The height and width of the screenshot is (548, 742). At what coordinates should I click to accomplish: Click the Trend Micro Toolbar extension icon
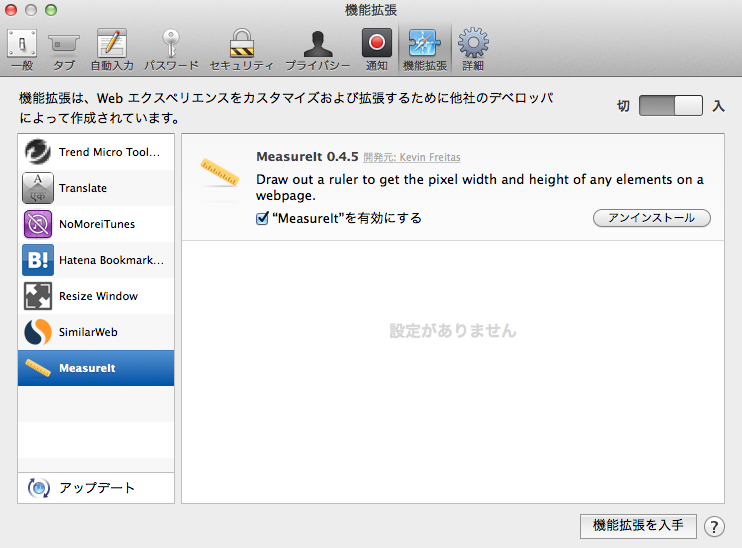pyautogui.click(x=37, y=152)
